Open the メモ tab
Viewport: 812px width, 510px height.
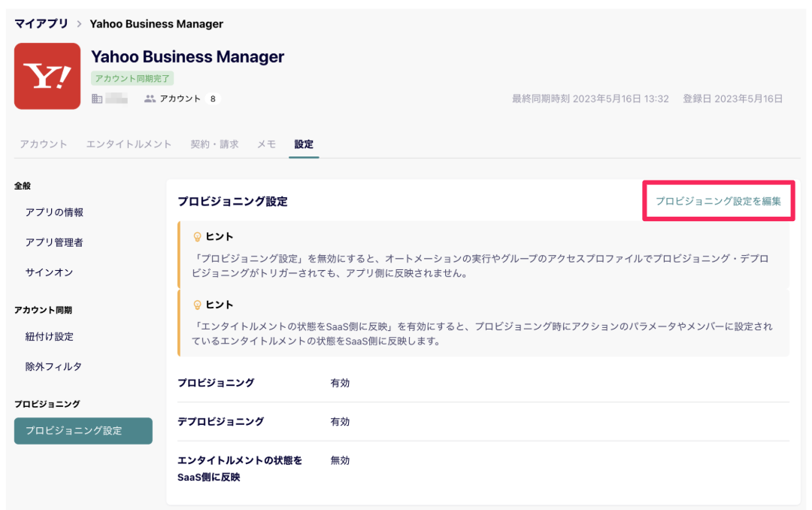click(x=267, y=144)
